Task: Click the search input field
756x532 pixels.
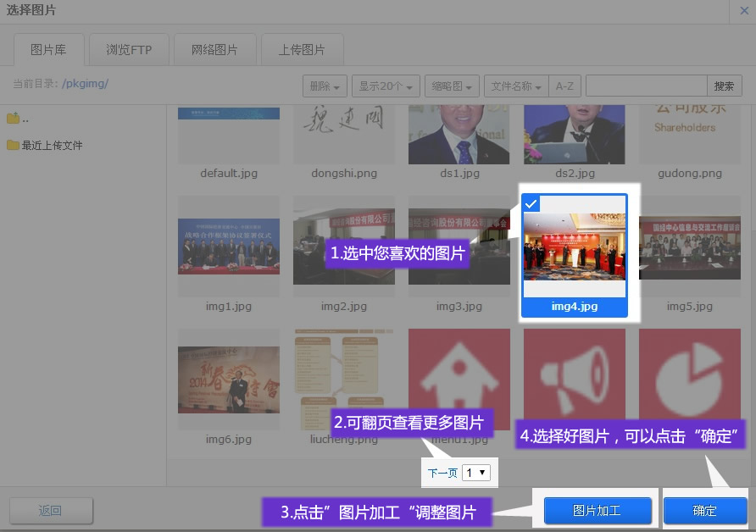Action: 647,86
